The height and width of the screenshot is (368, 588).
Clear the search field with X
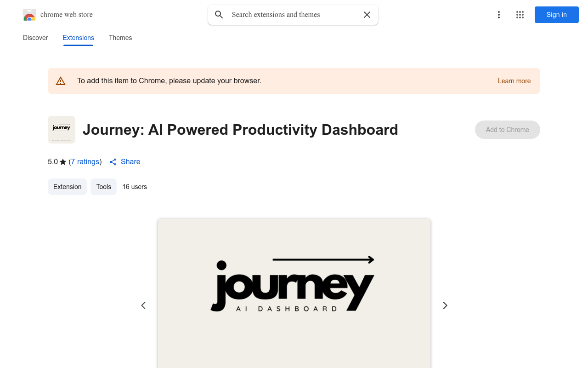click(367, 15)
